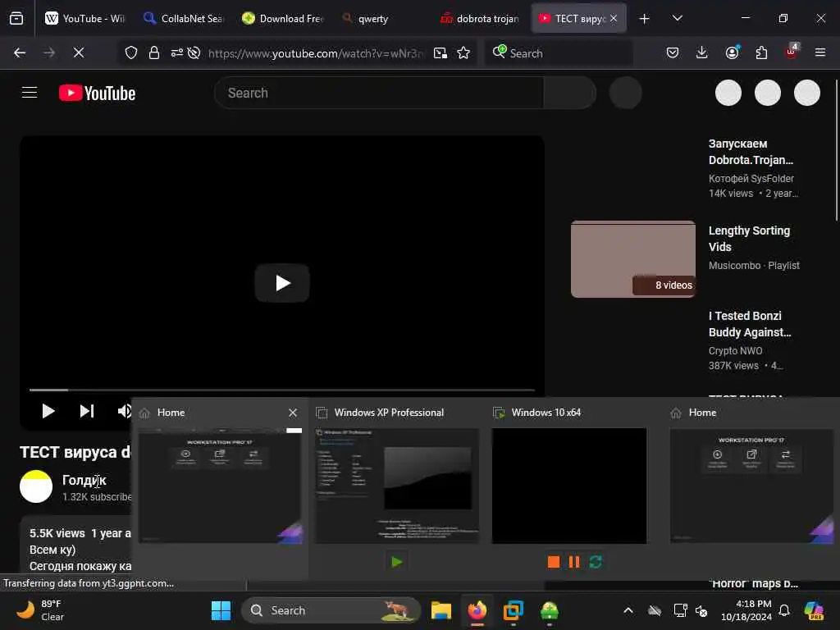Play the video from player controls

point(48,411)
